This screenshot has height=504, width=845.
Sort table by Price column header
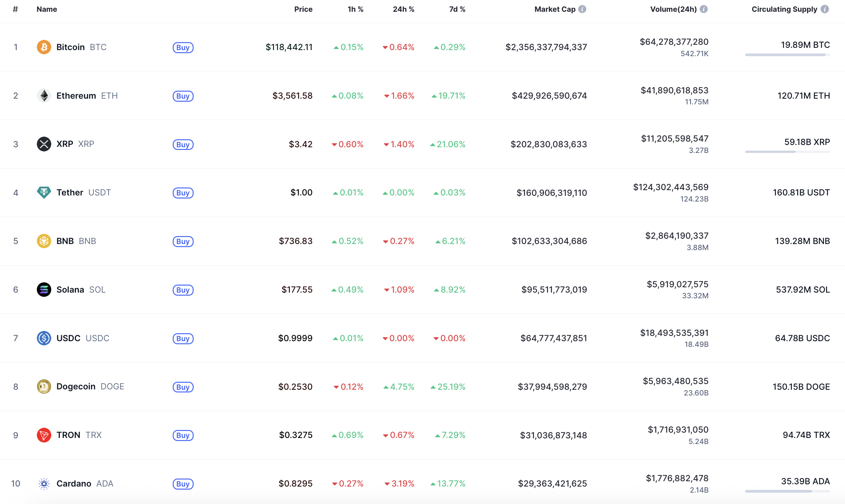(303, 9)
